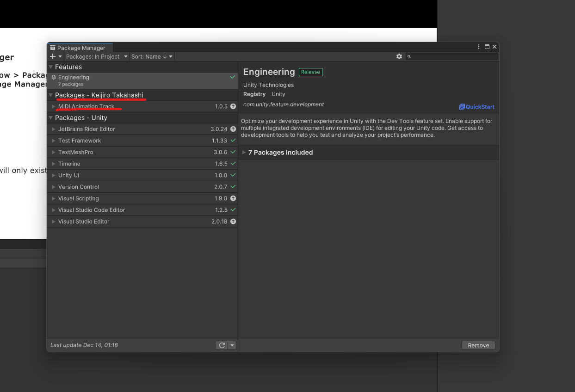The height and width of the screenshot is (392, 575).
Task: Select the Engineering feature row
Action: 142,80
